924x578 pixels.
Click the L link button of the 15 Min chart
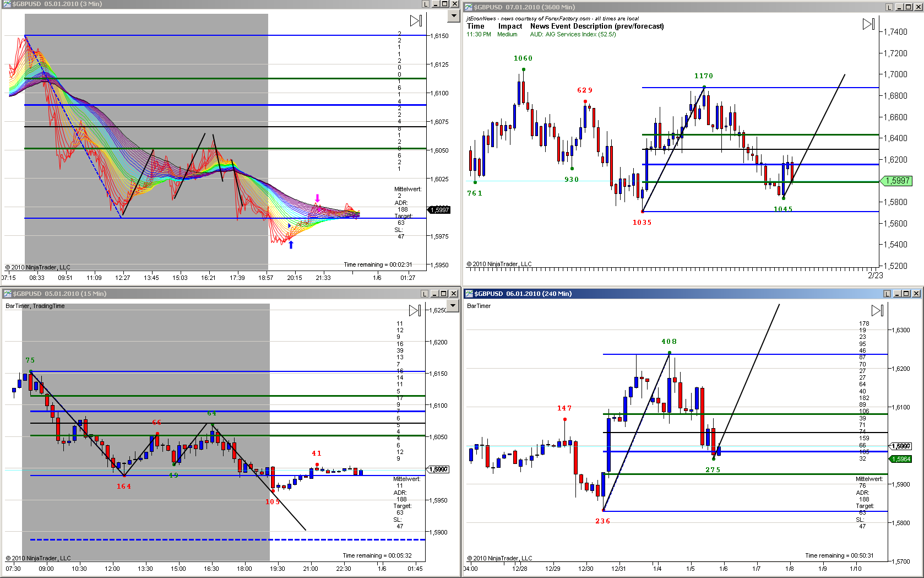[x=426, y=294]
